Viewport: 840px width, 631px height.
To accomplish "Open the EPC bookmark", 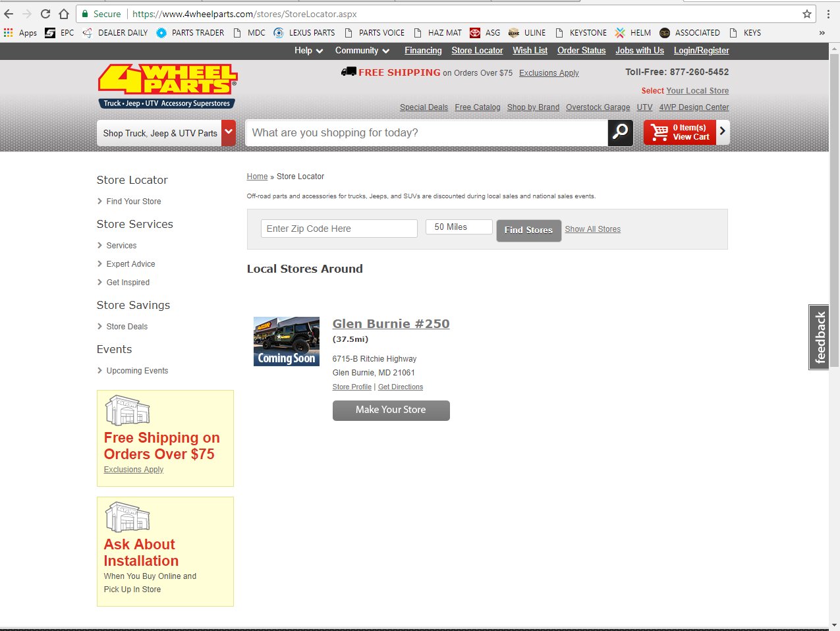I will (x=59, y=32).
